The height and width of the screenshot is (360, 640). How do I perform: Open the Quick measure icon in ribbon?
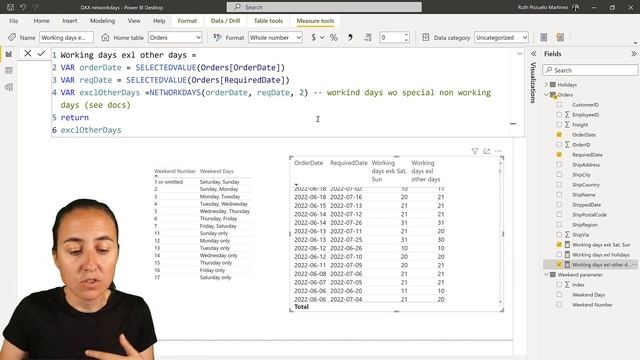[560, 37]
